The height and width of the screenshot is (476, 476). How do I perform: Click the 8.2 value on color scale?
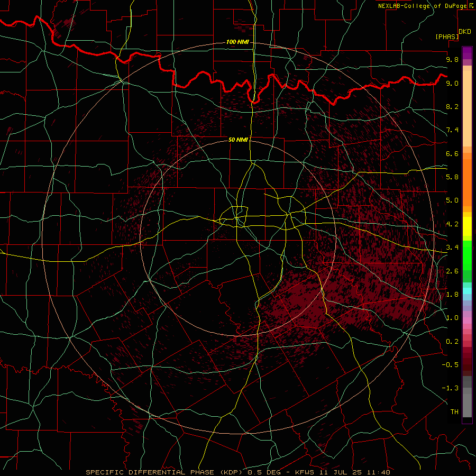point(452,106)
